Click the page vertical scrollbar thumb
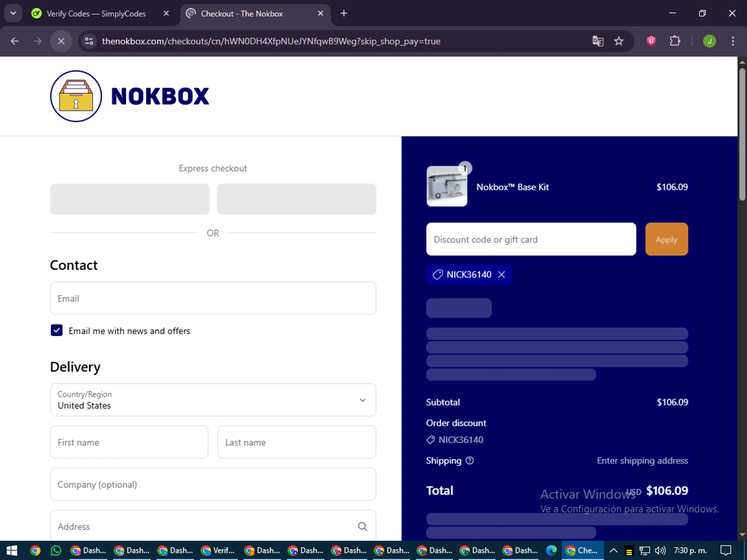747x560 pixels. 742,134
